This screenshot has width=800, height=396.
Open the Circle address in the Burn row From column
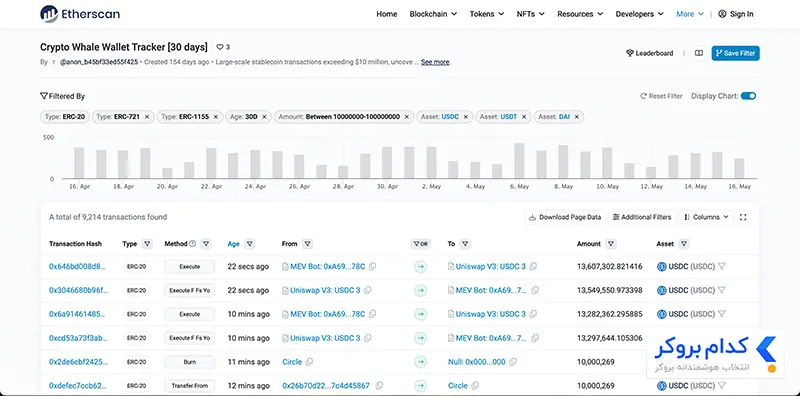292,362
